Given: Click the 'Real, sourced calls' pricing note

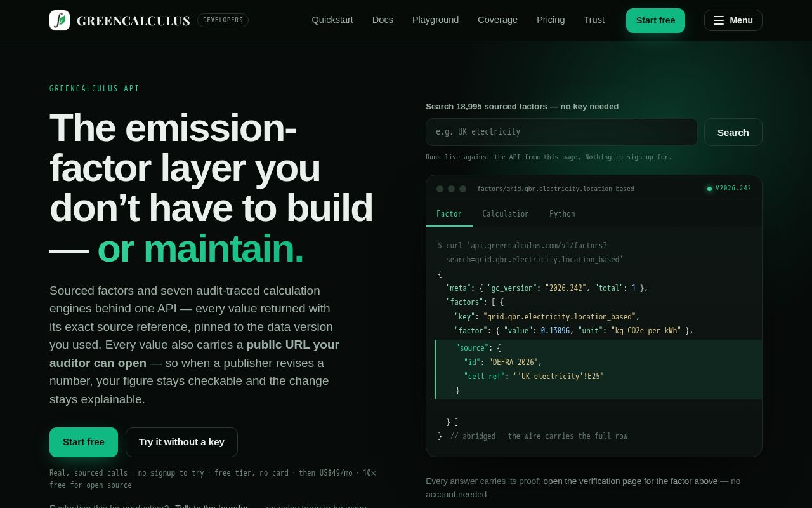Looking at the screenshot, I should (x=213, y=479).
